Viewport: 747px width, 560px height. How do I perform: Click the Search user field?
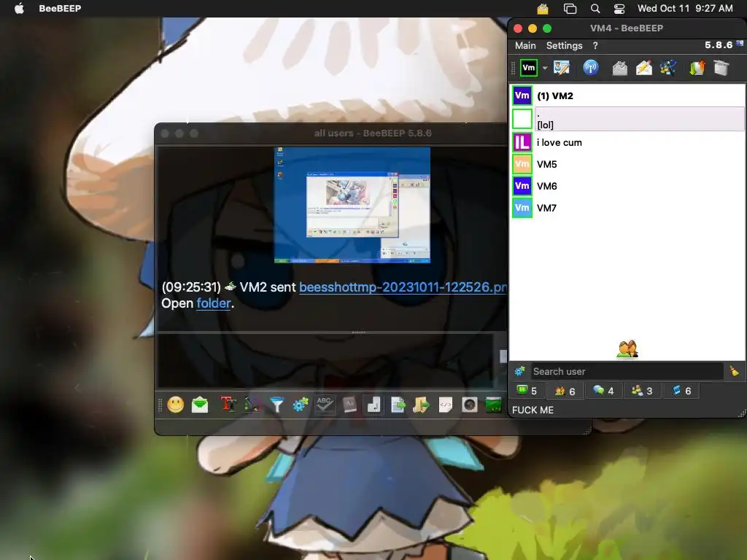tap(627, 371)
